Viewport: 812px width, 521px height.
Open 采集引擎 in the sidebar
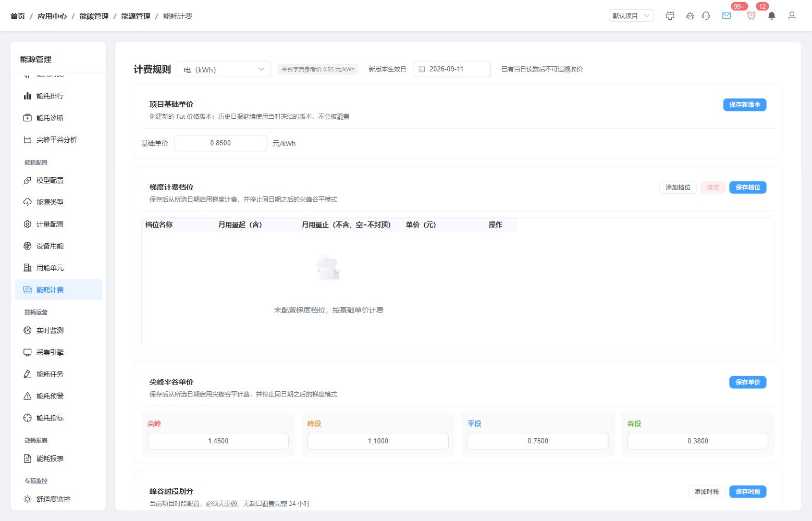click(x=58, y=352)
